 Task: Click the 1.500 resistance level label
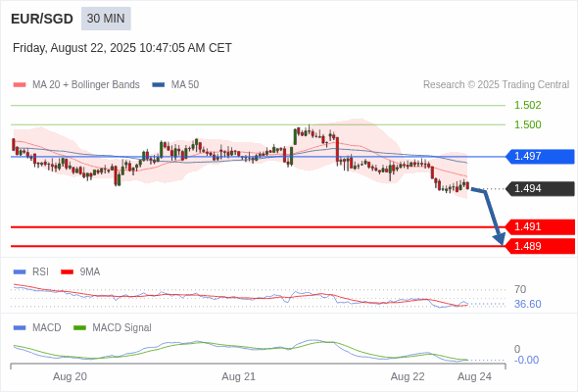coord(527,124)
